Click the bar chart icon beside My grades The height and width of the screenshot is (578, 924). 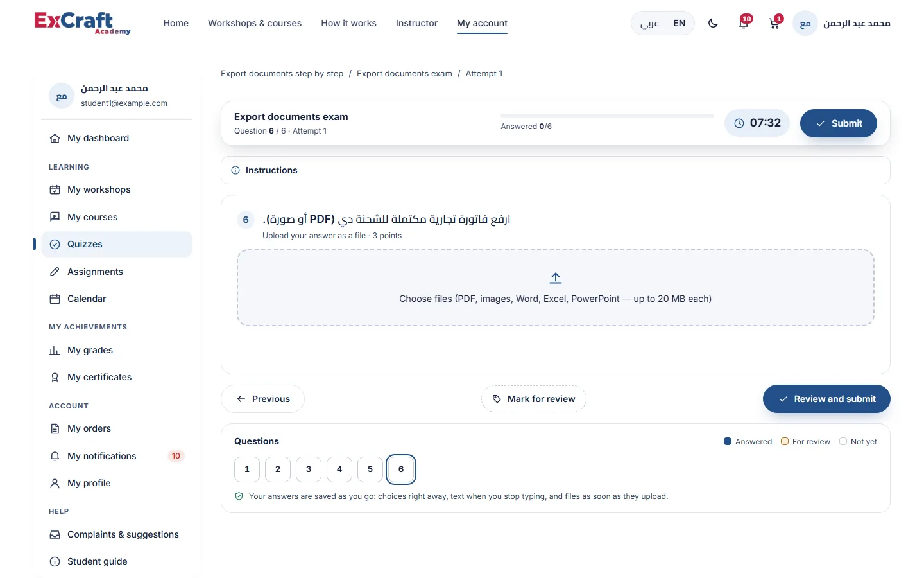(x=55, y=350)
